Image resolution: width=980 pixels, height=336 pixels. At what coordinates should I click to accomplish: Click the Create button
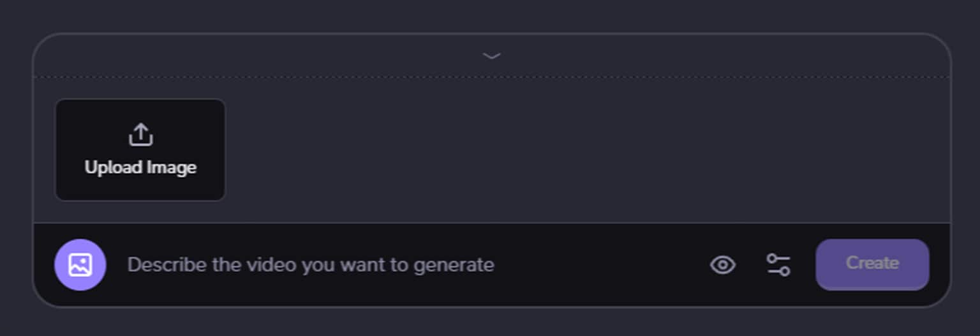click(x=872, y=264)
